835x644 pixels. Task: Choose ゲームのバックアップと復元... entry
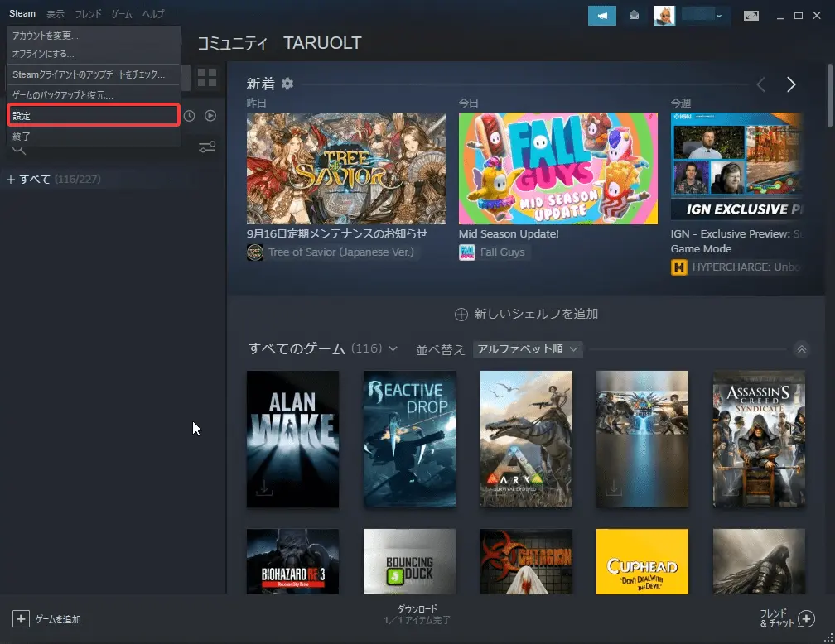(x=93, y=95)
